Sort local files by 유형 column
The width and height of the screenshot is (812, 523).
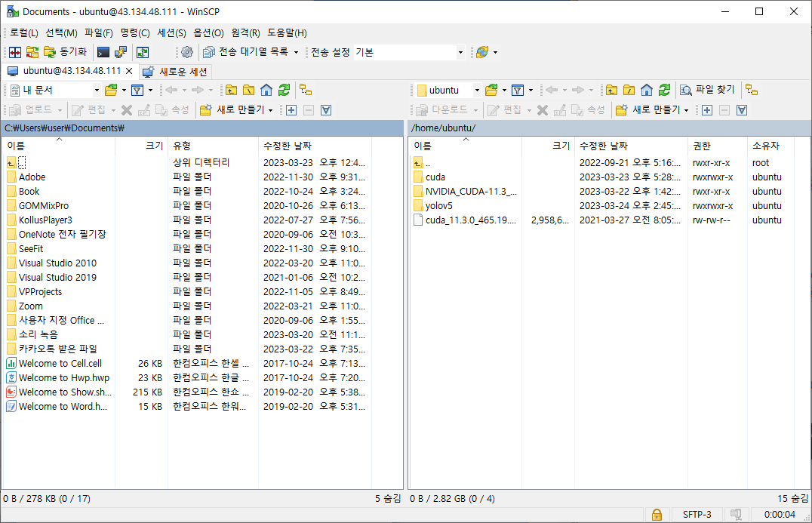click(213, 146)
